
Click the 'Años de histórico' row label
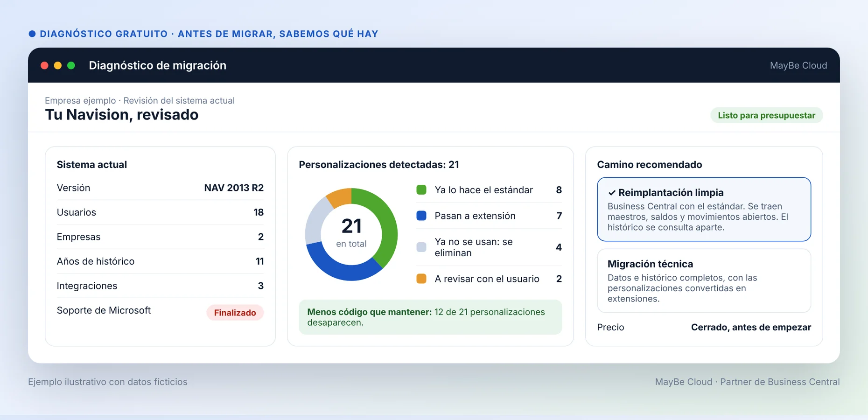[x=96, y=261]
